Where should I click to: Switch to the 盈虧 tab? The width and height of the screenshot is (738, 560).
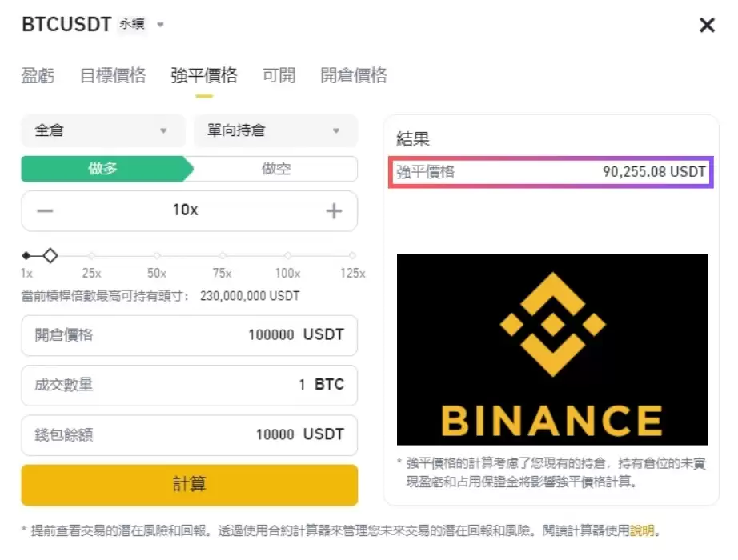click(x=37, y=74)
